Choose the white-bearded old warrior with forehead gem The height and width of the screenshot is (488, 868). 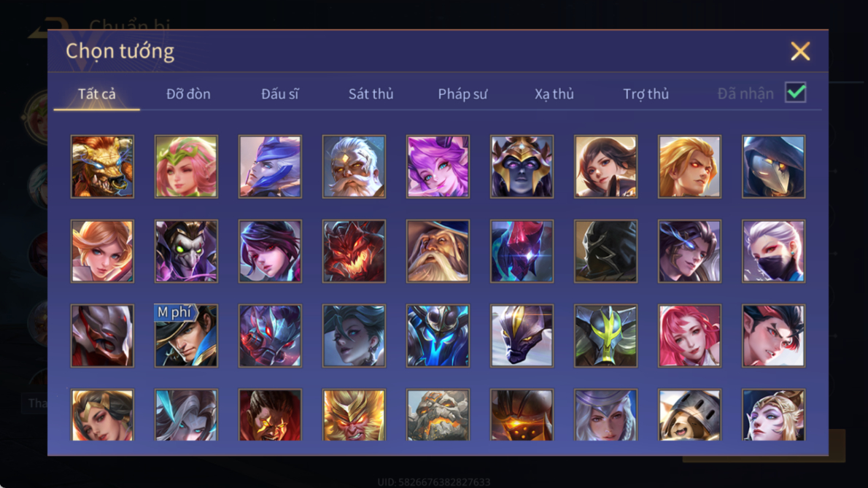tap(354, 166)
